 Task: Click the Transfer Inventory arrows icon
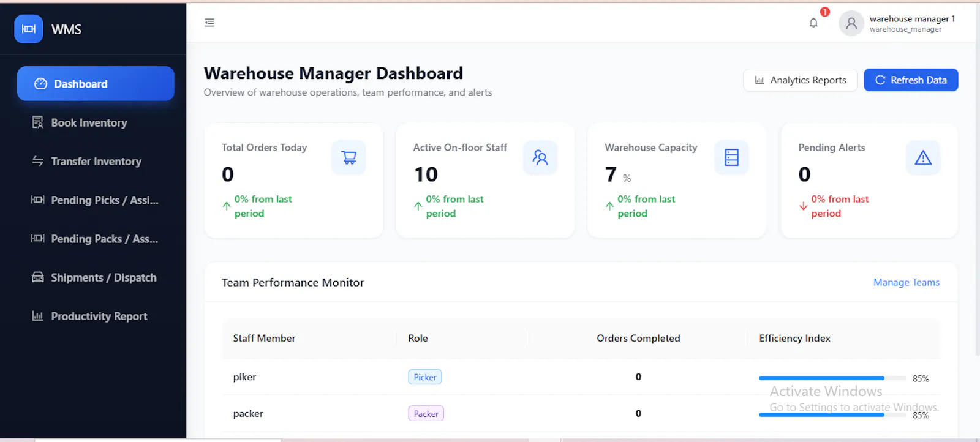point(37,161)
